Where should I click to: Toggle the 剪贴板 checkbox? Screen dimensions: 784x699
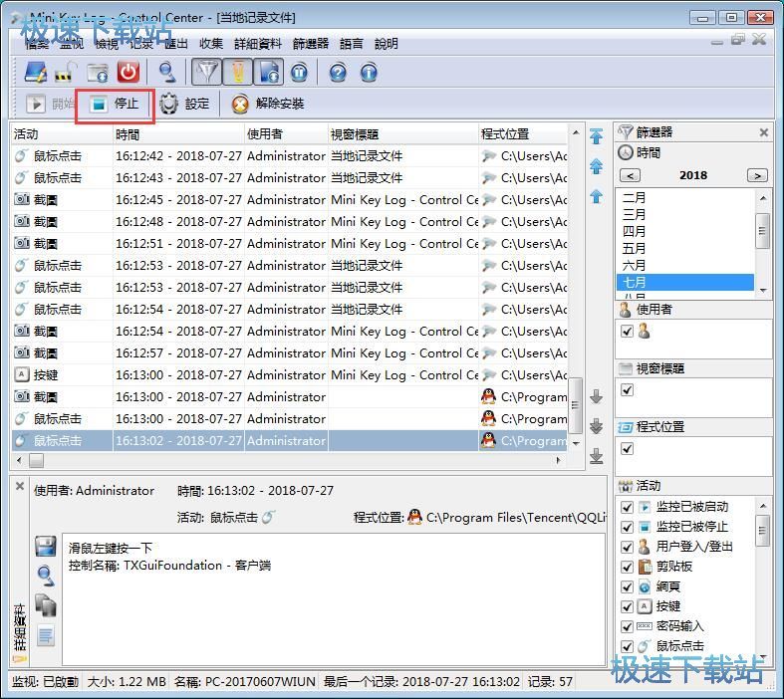pyautogui.click(x=627, y=568)
